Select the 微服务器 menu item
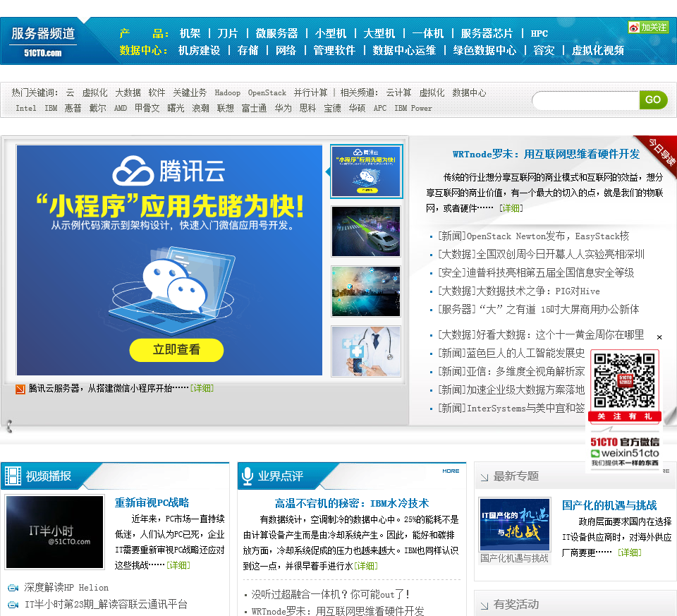This screenshot has height=616, width=677. click(x=276, y=33)
